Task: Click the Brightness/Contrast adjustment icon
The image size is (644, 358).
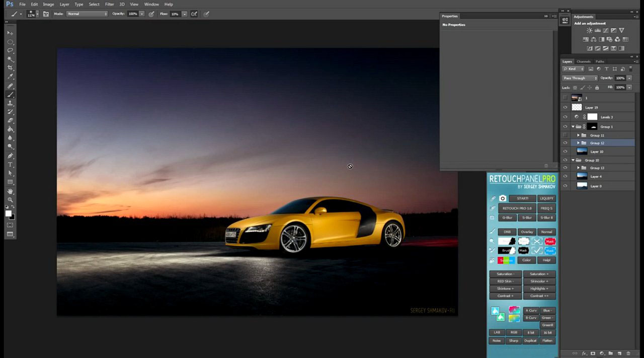Action: [x=589, y=31]
